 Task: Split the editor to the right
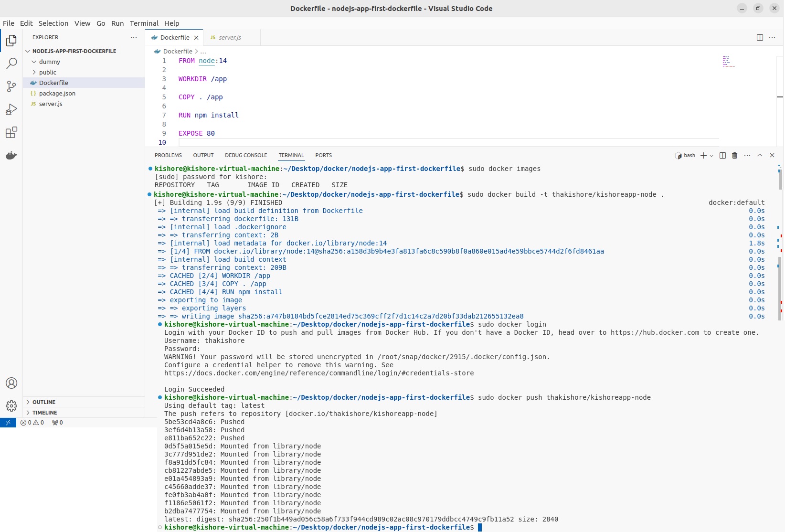760,37
